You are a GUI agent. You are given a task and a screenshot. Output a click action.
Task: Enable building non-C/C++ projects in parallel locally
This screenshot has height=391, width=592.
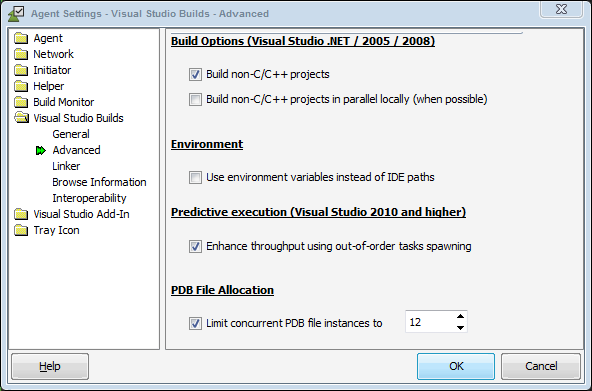195,99
